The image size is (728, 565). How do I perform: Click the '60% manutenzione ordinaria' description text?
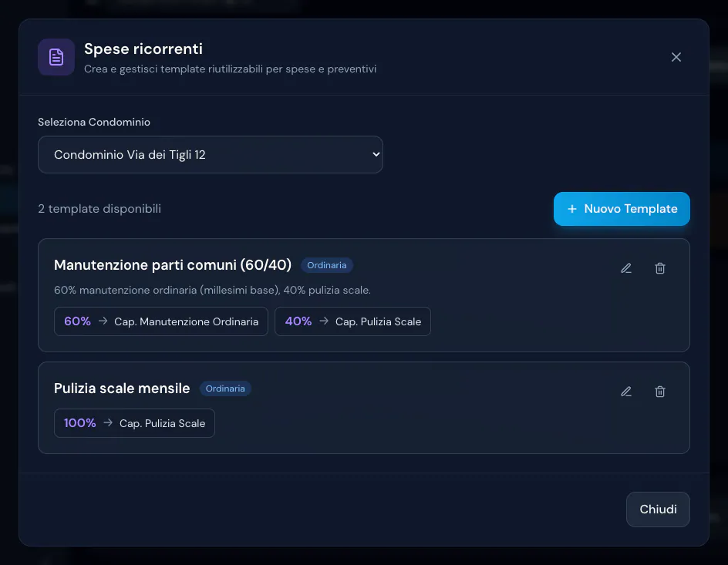pos(212,290)
